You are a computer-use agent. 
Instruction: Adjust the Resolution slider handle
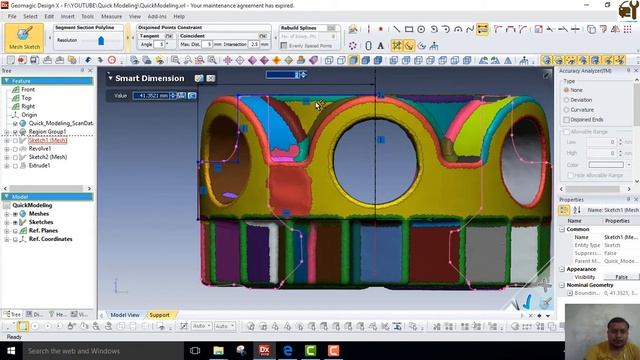point(101,40)
